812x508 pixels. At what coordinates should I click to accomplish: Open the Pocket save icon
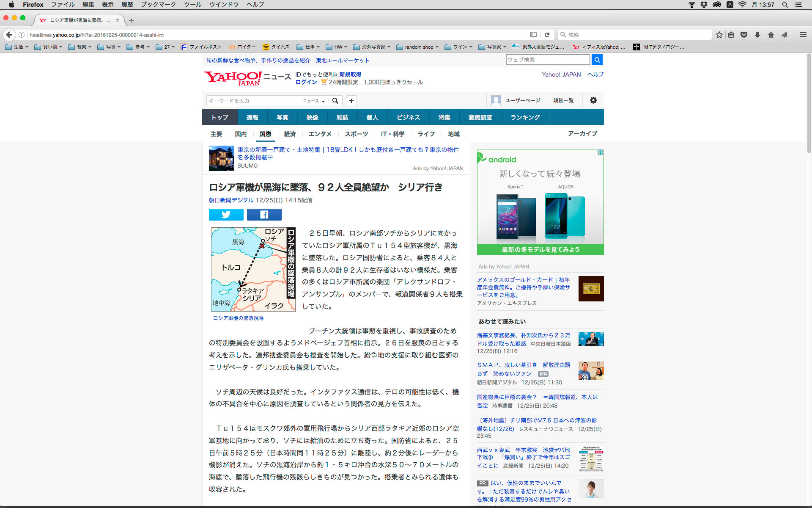click(x=744, y=35)
